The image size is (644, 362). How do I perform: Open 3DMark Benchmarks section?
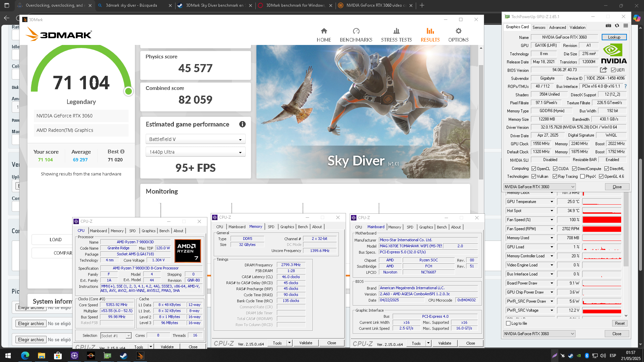(356, 35)
